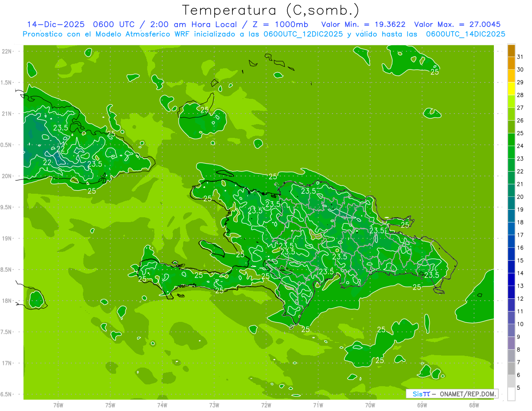532x411 pixels.
Task: Click the teal legend swatch between 19 and 20
Action: click(511, 204)
